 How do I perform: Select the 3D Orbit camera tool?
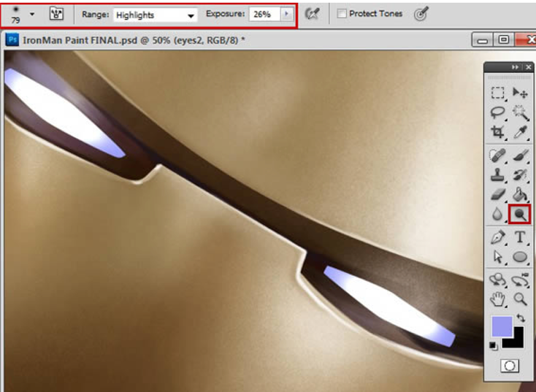[520, 280]
